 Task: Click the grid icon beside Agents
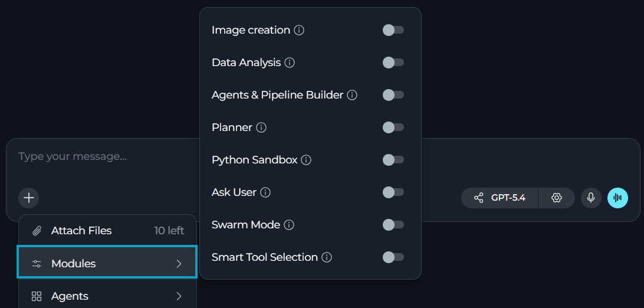(x=37, y=296)
